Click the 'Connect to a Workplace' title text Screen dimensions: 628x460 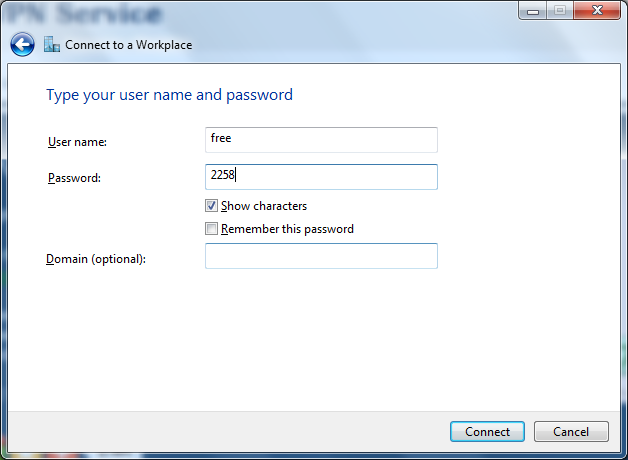pos(129,45)
